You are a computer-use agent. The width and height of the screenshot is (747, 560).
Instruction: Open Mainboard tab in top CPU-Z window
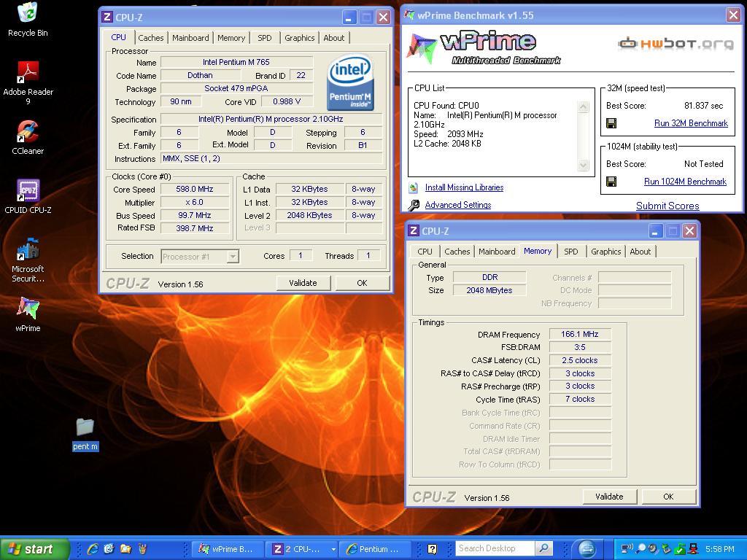click(190, 38)
